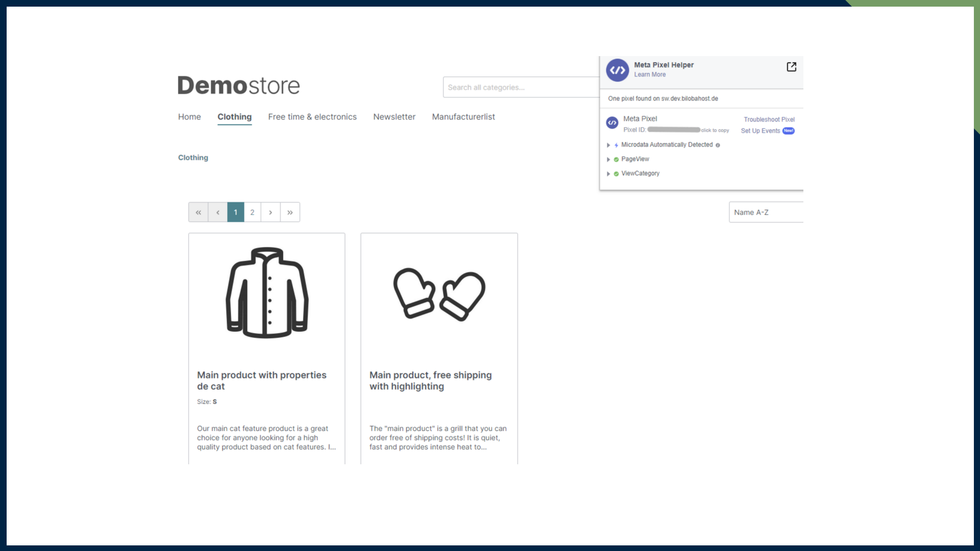Click the green check icon next to ViewCategory
This screenshot has width=980, height=551.
click(x=616, y=173)
